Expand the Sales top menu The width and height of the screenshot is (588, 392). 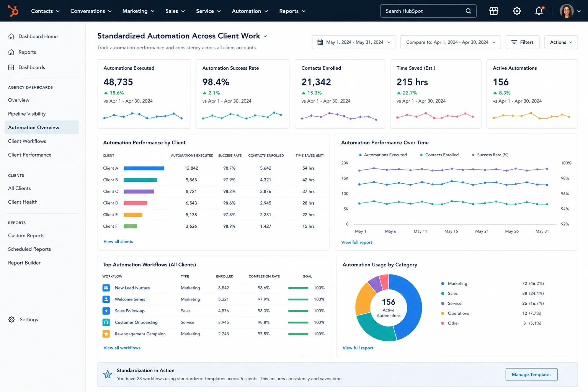175,11
